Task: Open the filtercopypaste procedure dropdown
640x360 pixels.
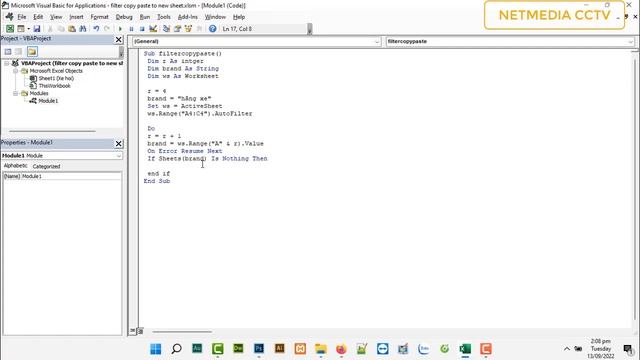Action: coord(631,42)
